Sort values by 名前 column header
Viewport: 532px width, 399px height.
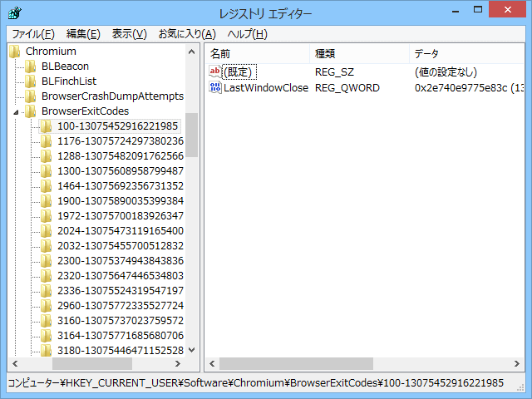tap(258, 53)
